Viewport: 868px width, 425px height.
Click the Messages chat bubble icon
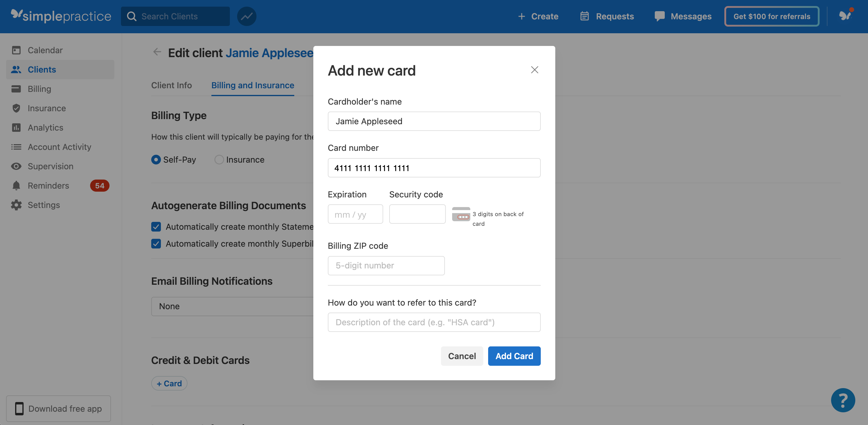[x=659, y=16]
